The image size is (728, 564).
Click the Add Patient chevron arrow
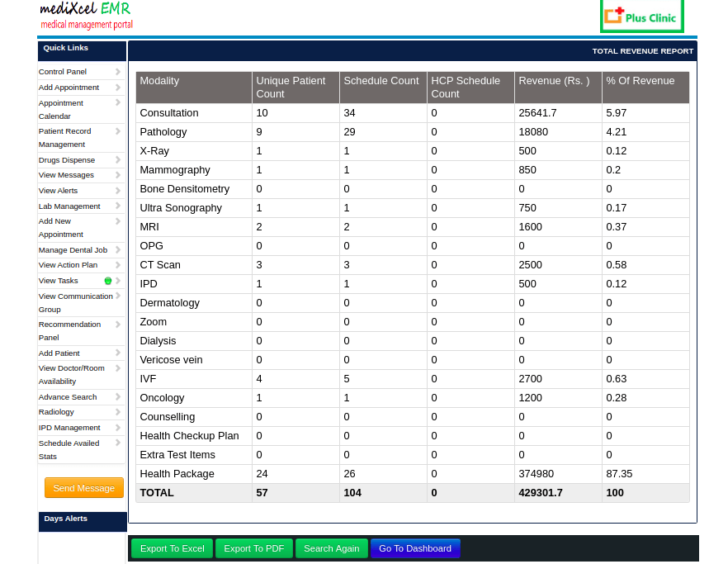(x=117, y=353)
